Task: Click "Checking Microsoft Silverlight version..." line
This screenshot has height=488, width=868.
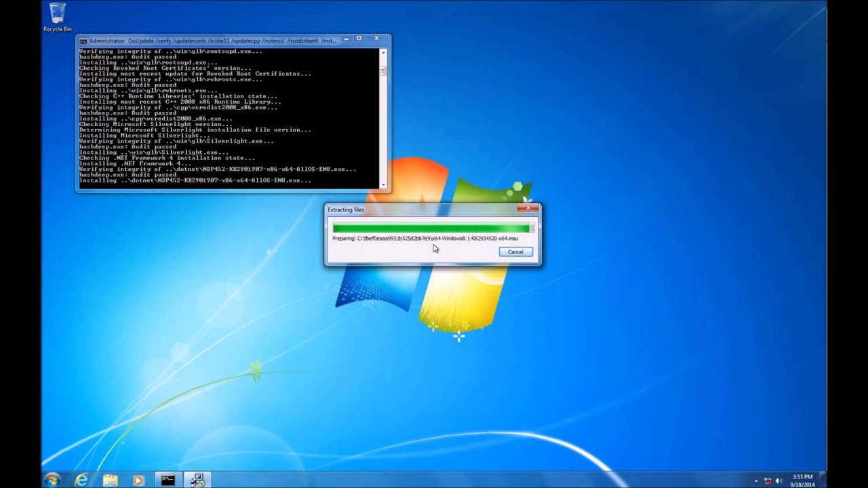Action: coord(155,124)
